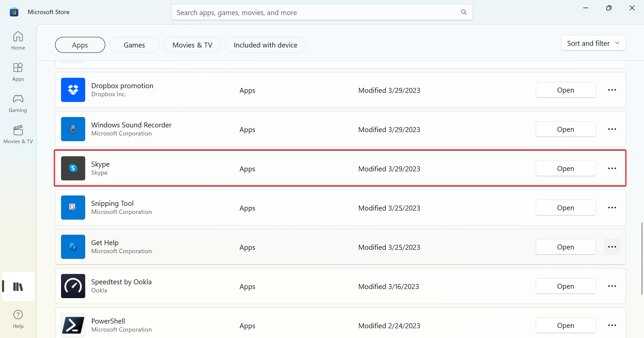Click the Speedtest by Ookla icon
This screenshot has height=338, width=644.
pos(73,286)
